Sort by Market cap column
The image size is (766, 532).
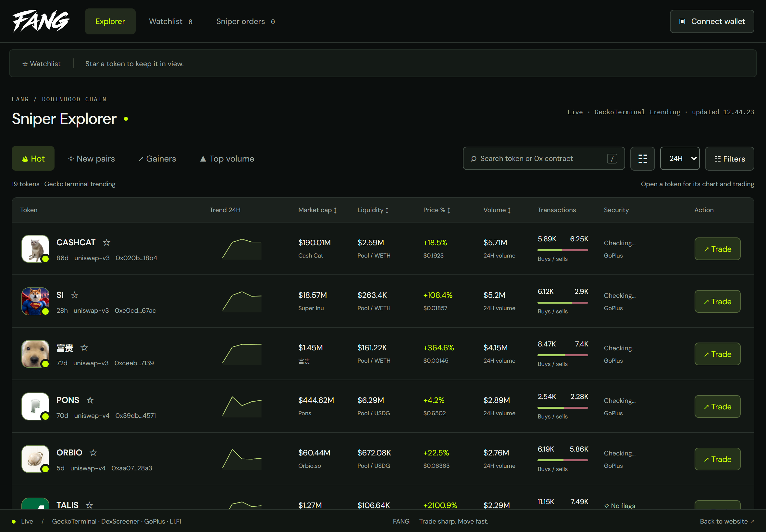click(317, 210)
